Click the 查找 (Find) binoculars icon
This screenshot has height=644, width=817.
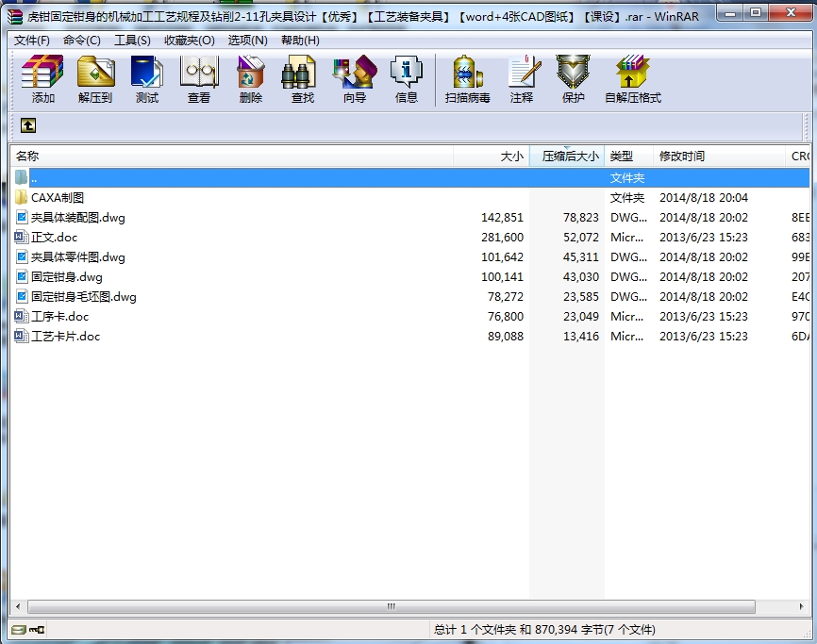click(x=298, y=72)
